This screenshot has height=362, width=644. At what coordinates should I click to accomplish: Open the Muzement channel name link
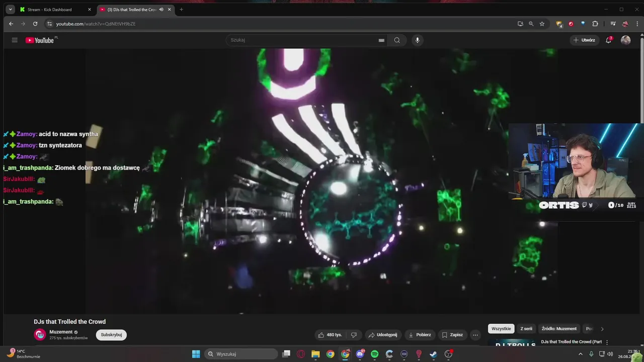61,332
